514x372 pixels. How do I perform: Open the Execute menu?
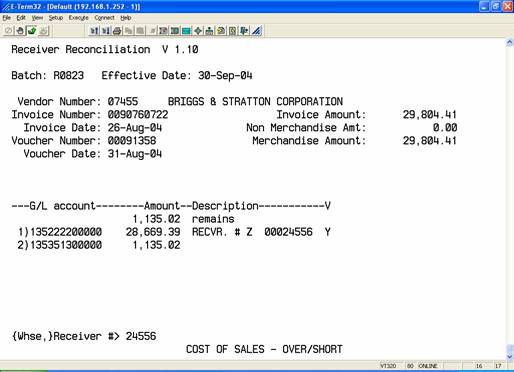[78, 18]
